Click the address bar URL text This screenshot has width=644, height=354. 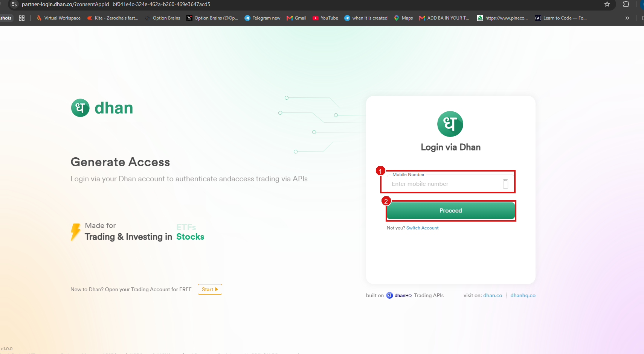(x=116, y=4)
